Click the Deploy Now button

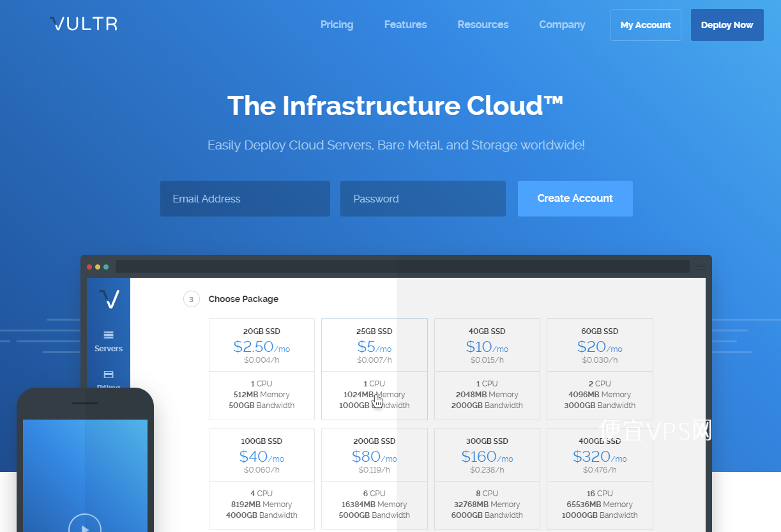727,25
